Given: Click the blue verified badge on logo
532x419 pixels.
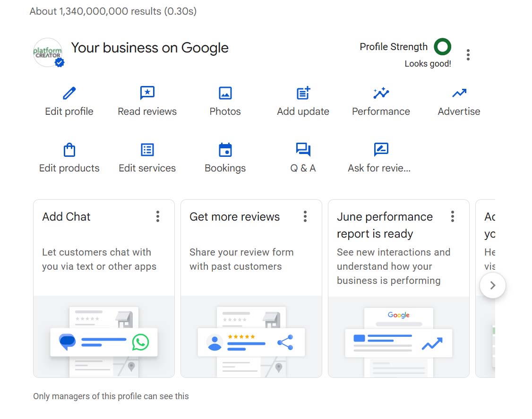Looking at the screenshot, I should tap(60, 62).
